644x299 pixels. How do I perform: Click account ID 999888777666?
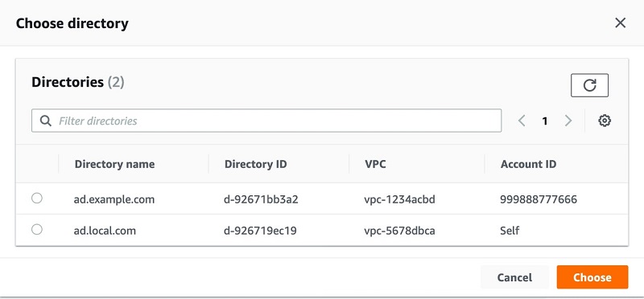point(539,200)
